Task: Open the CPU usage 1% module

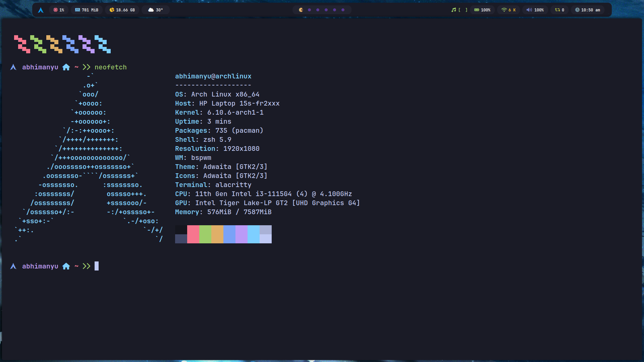Action: point(59,10)
